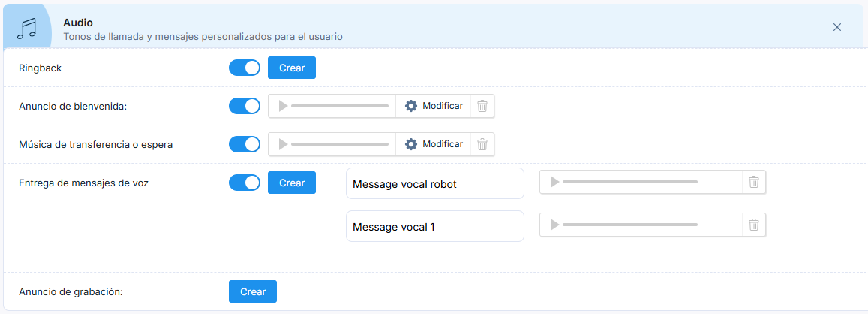Click Crear for Entrega de mensajes de voz

[x=292, y=183]
